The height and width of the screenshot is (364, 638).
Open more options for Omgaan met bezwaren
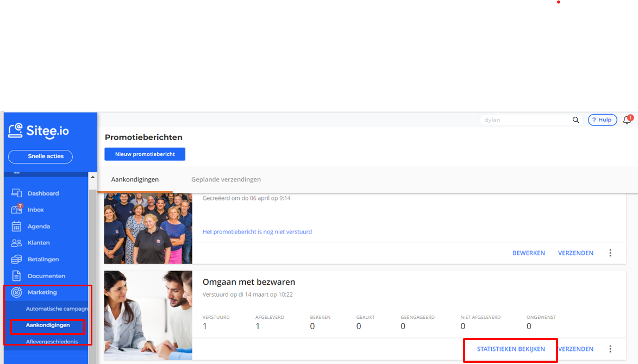coord(610,349)
